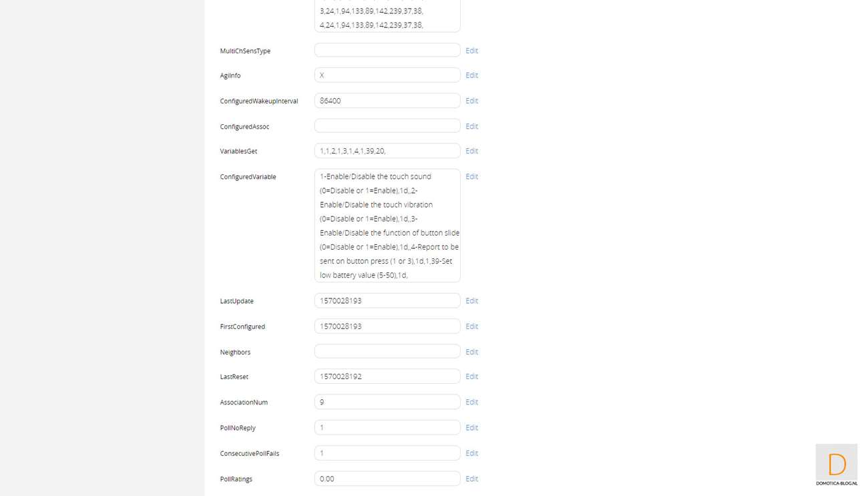Select the VariablesGet input field

coord(387,151)
